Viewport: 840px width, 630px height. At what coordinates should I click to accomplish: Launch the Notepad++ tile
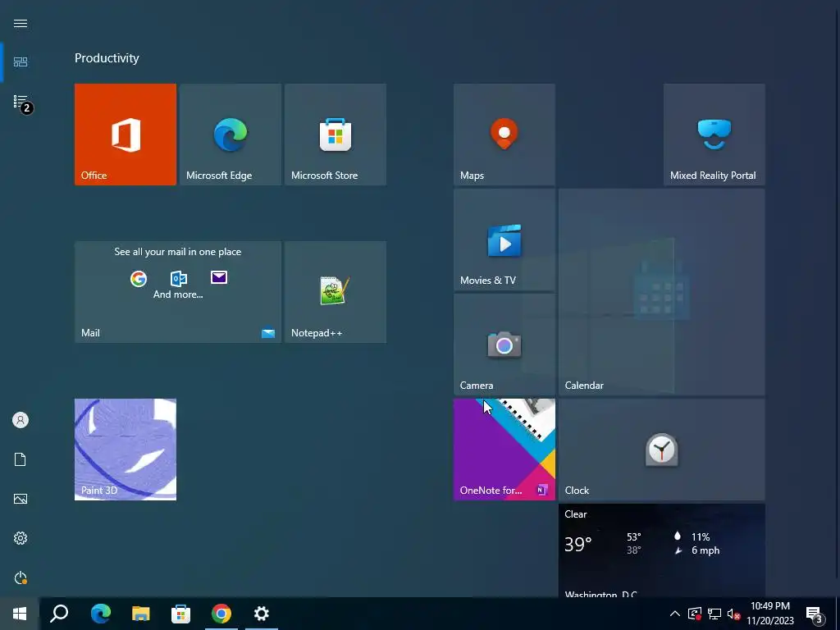pyautogui.click(x=336, y=292)
